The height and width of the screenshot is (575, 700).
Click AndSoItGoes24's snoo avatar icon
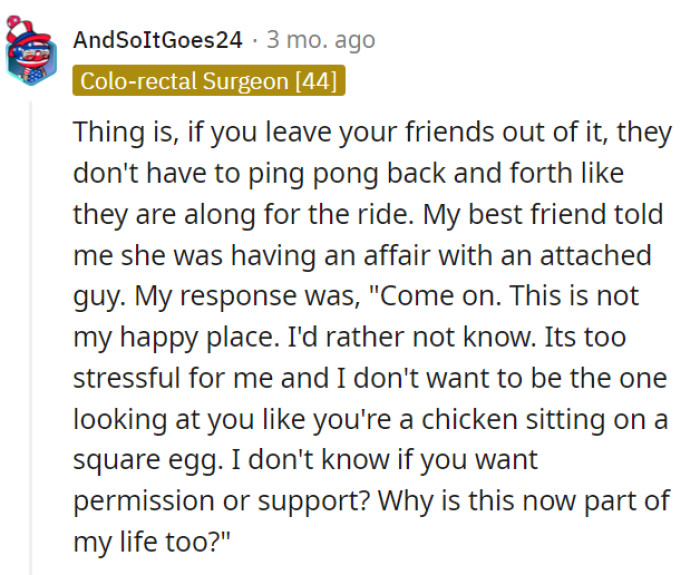point(30,52)
